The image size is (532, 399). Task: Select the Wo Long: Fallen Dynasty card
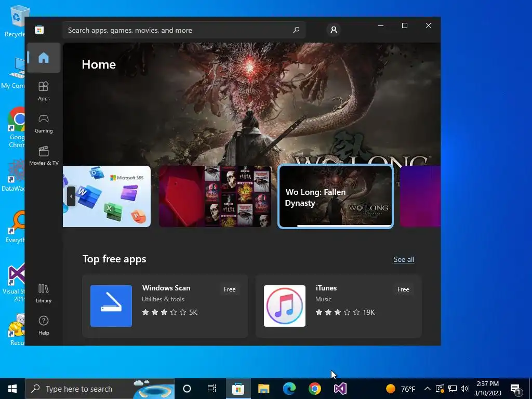click(336, 196)
